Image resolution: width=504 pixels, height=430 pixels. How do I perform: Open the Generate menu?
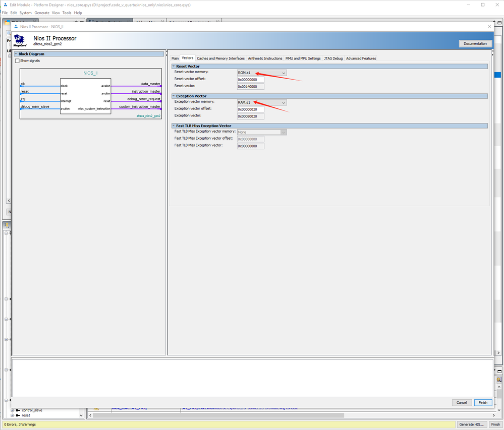tap(42, 13)
